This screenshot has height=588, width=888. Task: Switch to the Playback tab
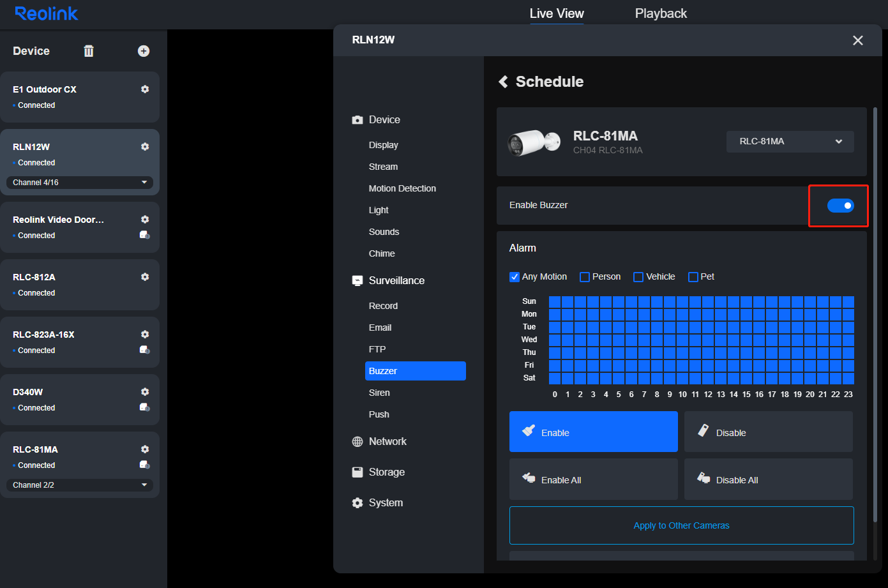pos(661,13)
